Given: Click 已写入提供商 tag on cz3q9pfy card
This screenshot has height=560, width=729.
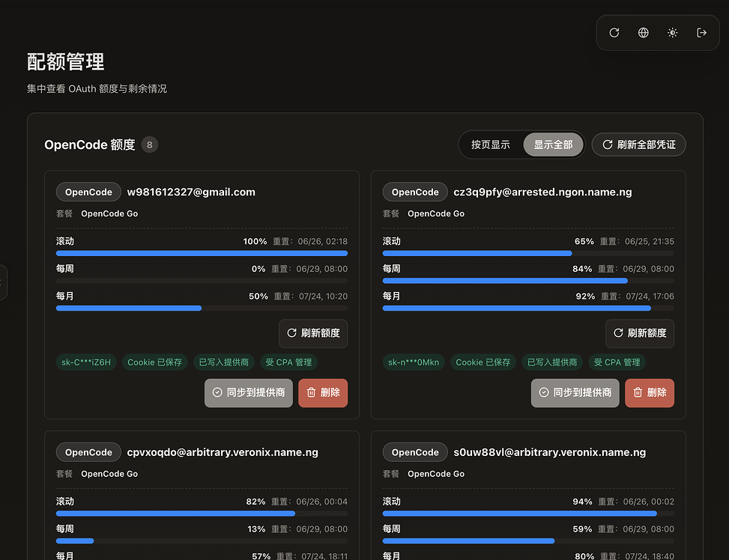Looking at the screenshot, I should coord(552,362).
